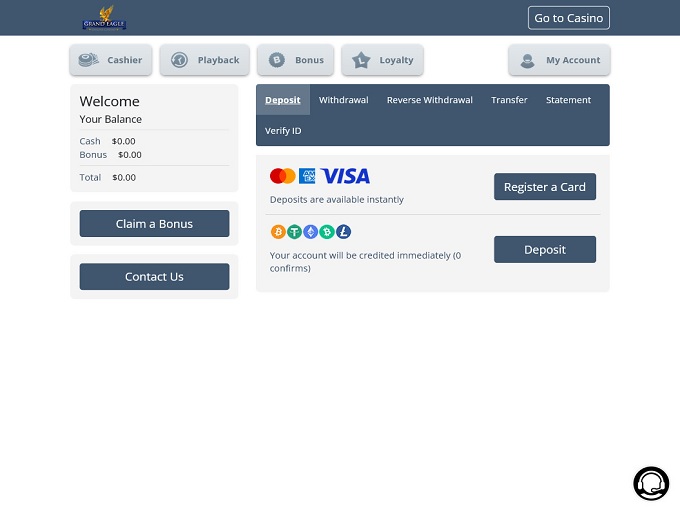Click the American Express card icon
The image size is (680, 511).
pyautogui.click(x=308, y=176)
